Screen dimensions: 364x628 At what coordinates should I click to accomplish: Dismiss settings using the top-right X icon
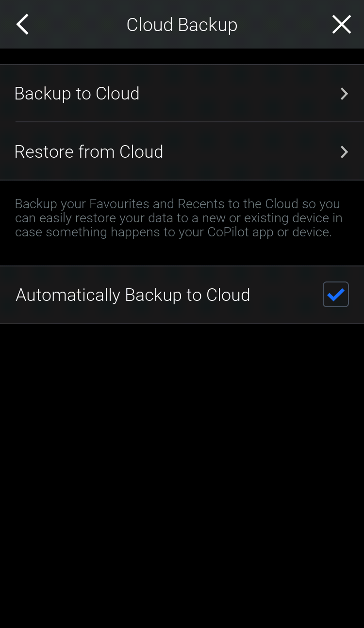point(341,24)
